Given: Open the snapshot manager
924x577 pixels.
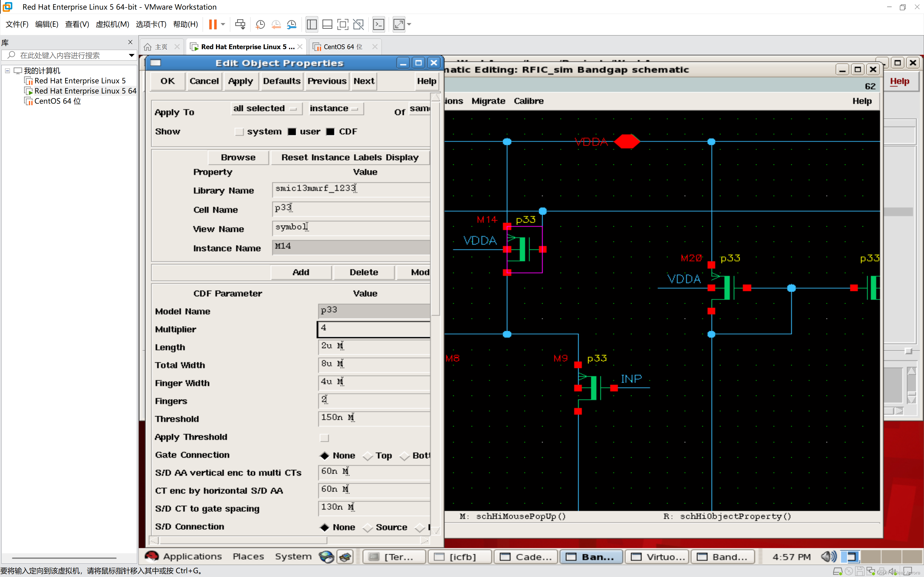Looking at the screenshot, I should (292, 24).
